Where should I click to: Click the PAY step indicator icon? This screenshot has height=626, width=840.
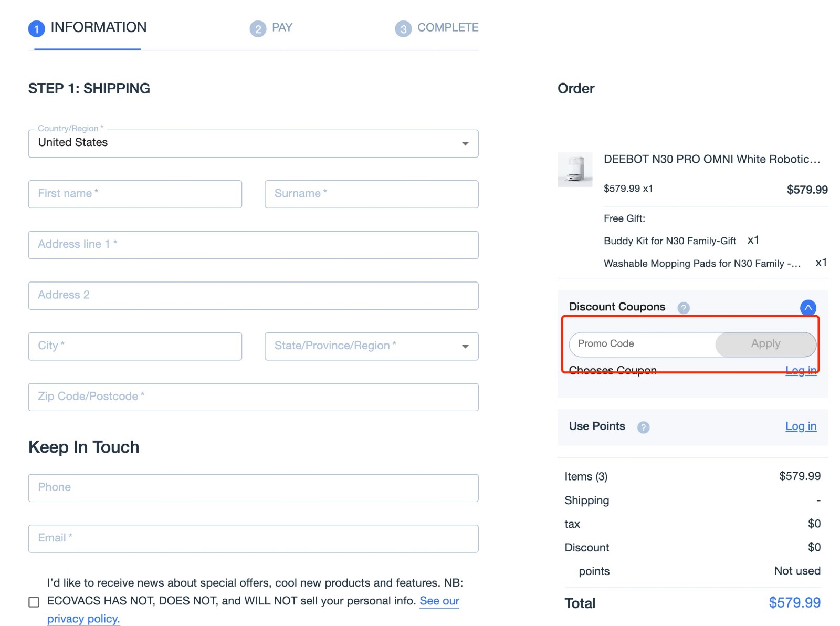pyautogui.click(x=257, y=28)
